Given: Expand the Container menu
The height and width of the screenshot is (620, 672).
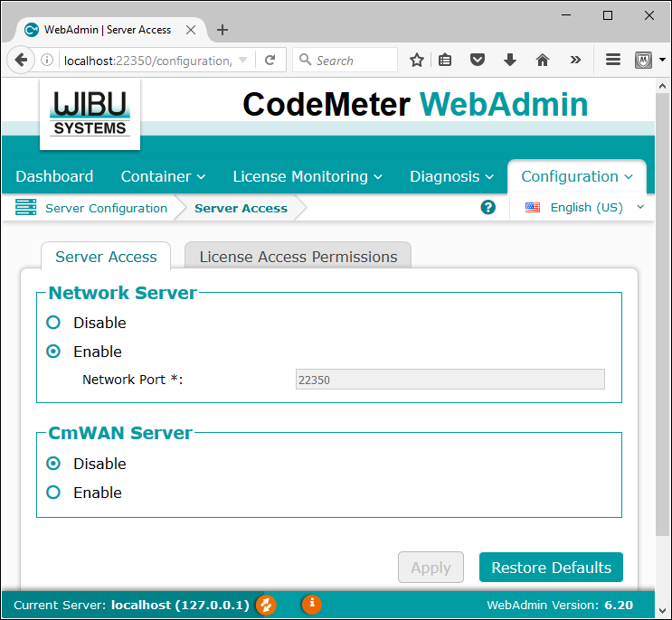Looking at the screenshot, I should coord(163,176).
